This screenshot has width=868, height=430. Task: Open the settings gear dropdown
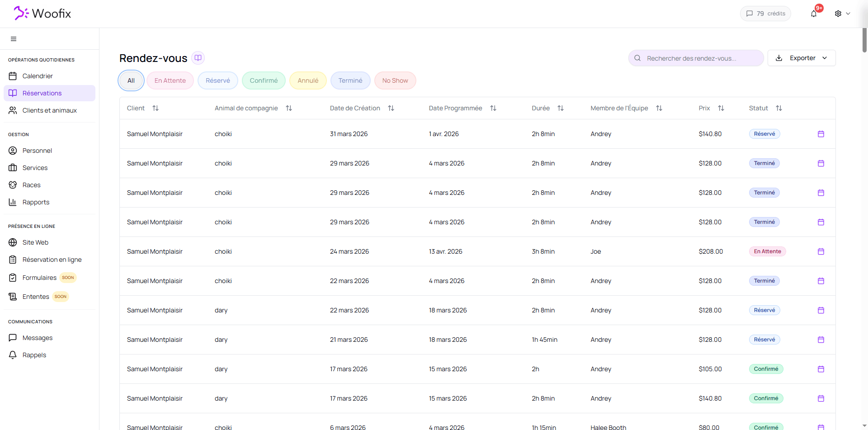842,14
